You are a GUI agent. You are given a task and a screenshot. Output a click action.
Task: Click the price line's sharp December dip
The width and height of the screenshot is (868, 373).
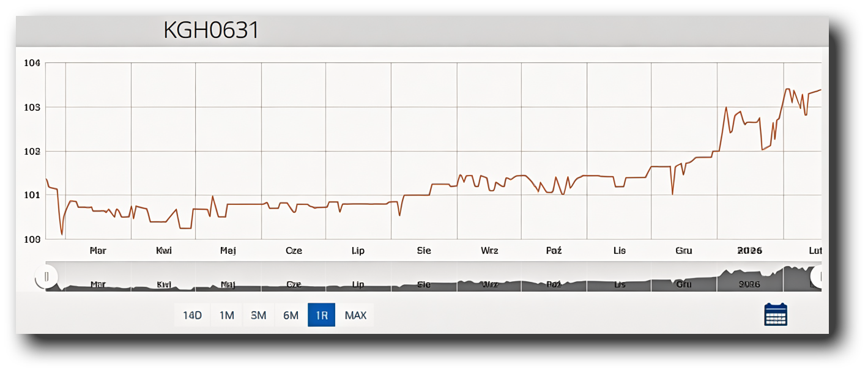pyautogui.click(x=673, y=194)
